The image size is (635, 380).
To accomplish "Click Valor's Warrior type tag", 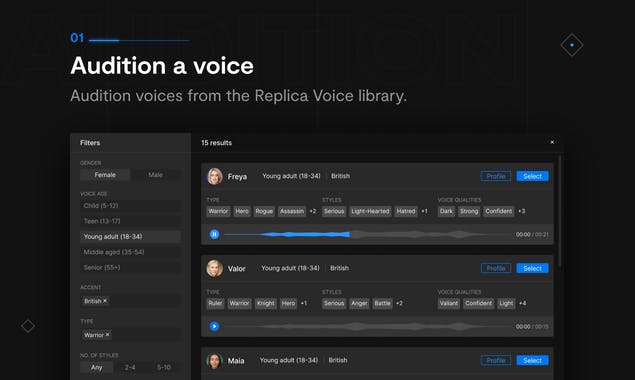I will (x=239, y=303).
